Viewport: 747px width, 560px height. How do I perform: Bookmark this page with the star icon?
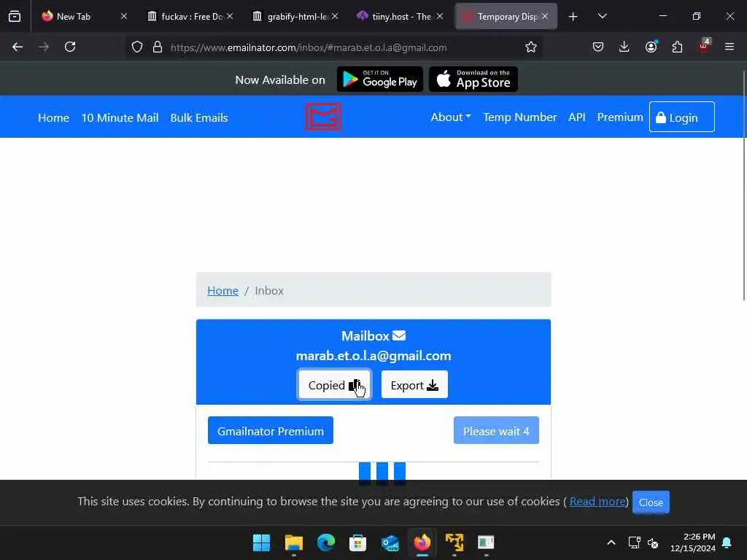pyautogui.click(x=531, y=47)
